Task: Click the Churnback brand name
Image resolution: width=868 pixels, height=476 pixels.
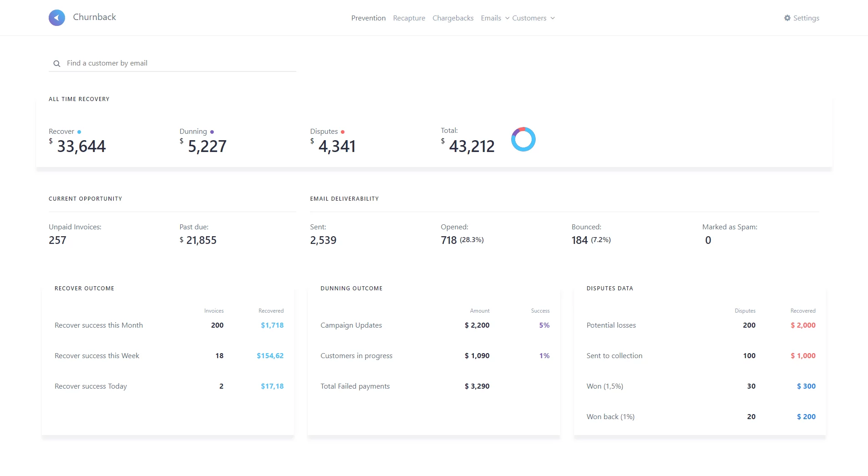Action: pos(94,17)
